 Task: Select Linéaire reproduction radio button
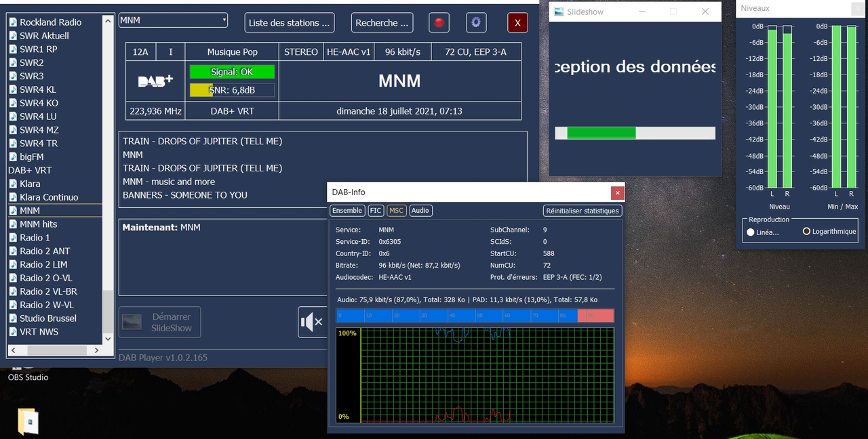click(751, 232)
